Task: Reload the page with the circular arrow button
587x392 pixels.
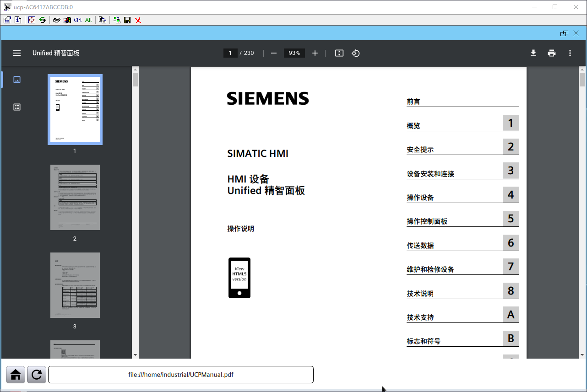Action: click(x=37, y=375)
